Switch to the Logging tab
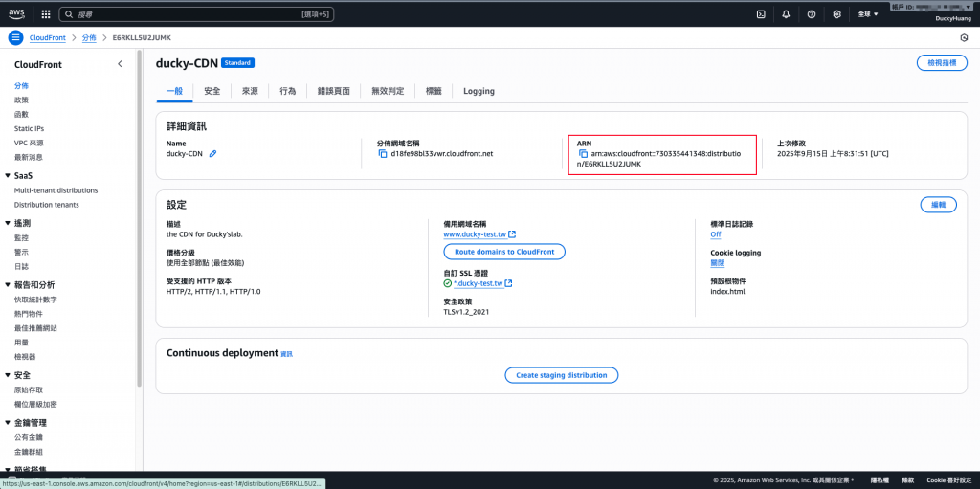This screenshot has width=980, height=489. pyautogui.click(x=479, y=91)
